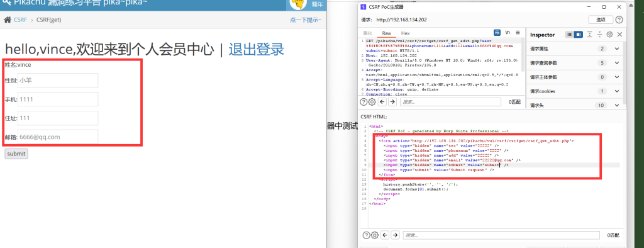Click the hidden input line named email

[452, 160]
